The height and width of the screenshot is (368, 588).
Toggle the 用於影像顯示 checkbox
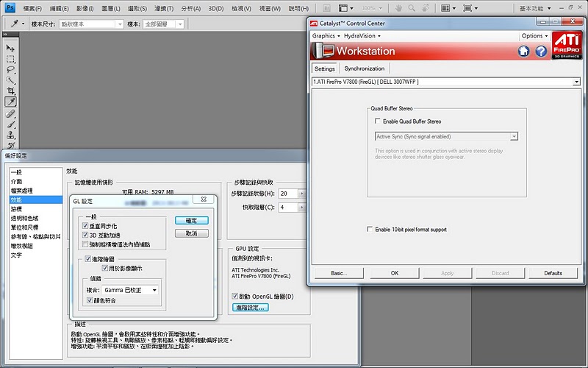click(x=105, y=268)
